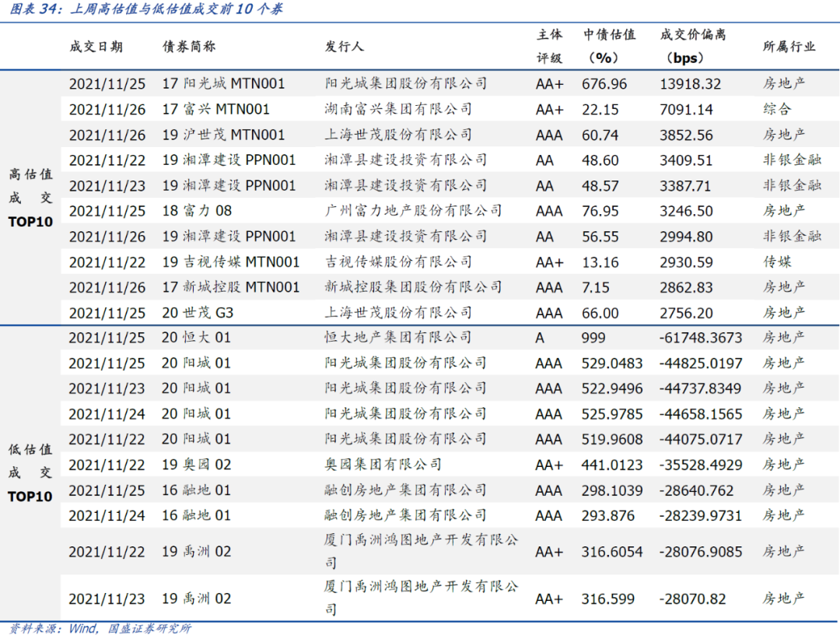Click the 高估值成交 TOP10 row group label
Image resolution: width=840 pixels, height=639 pixels.
tap(30, 198)
